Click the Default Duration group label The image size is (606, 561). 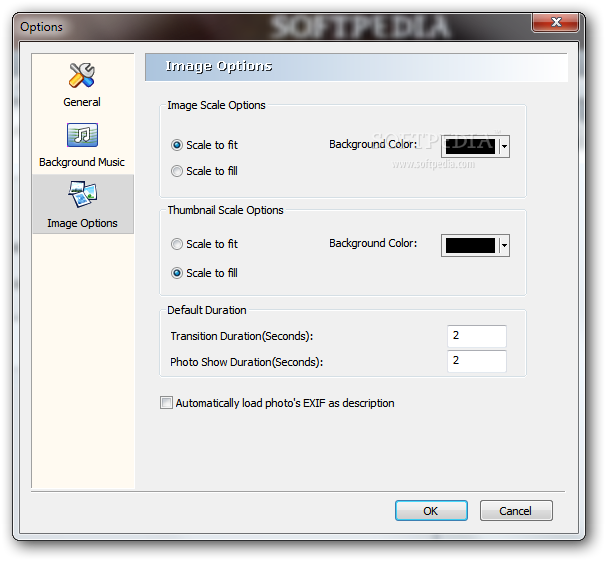207,310
